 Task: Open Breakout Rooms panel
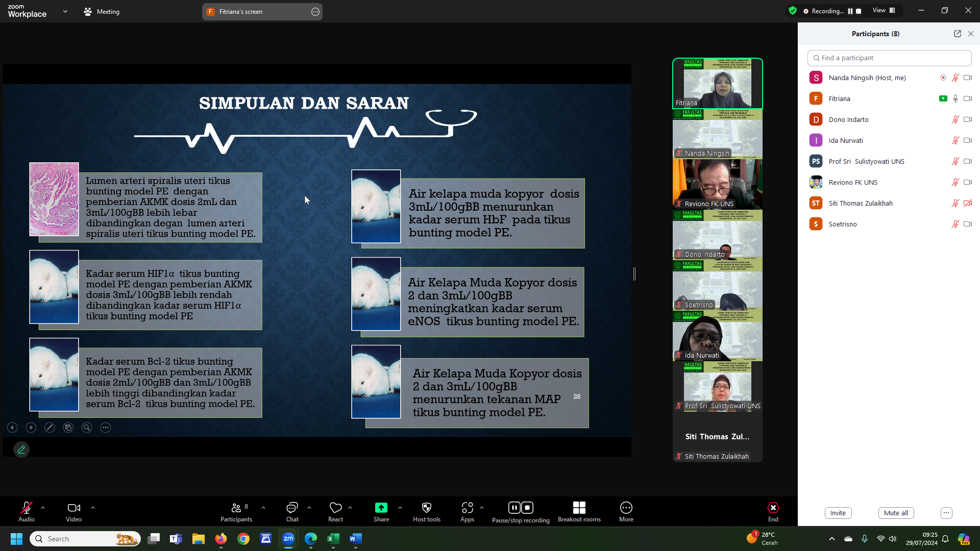tap(579, 509)
